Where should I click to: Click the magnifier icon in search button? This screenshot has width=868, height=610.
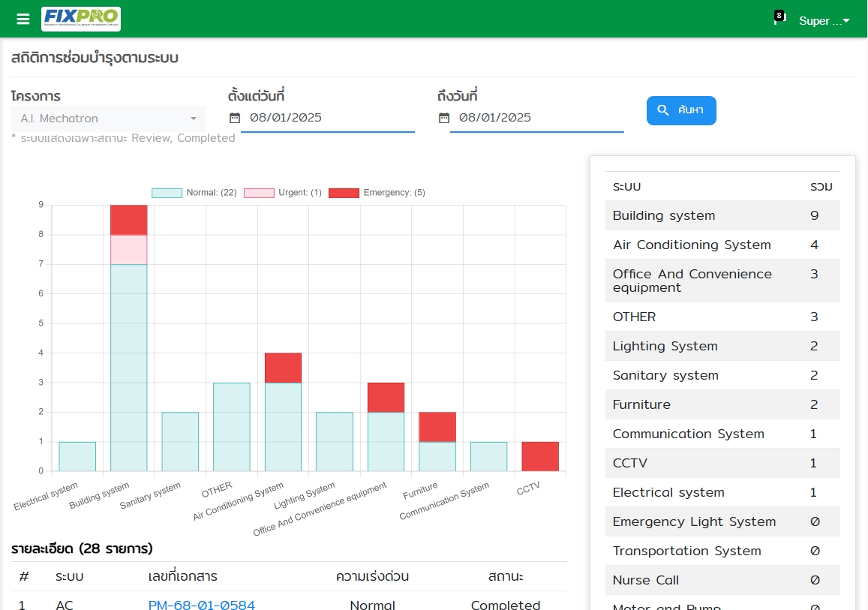tap(663, 110)
